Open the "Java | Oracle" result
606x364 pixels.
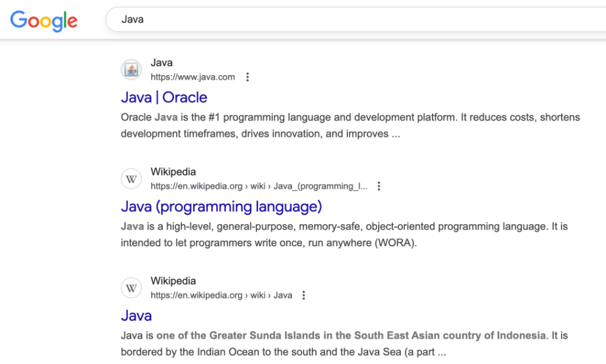pos(164,97)
